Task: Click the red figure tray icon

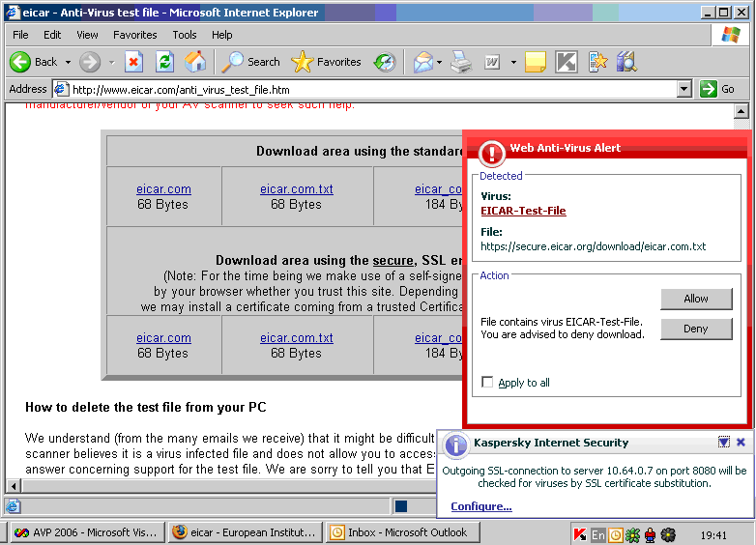Action: [651, 535]
